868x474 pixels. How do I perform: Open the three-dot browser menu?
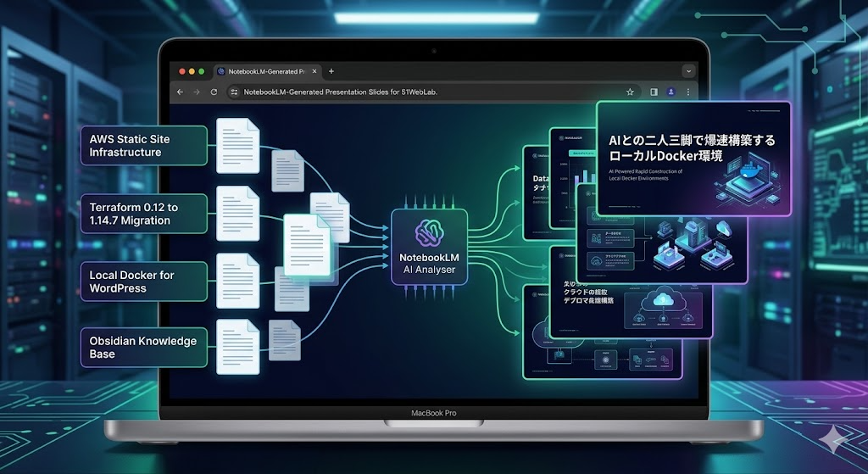pyautogui.click(x=688, y=92)
